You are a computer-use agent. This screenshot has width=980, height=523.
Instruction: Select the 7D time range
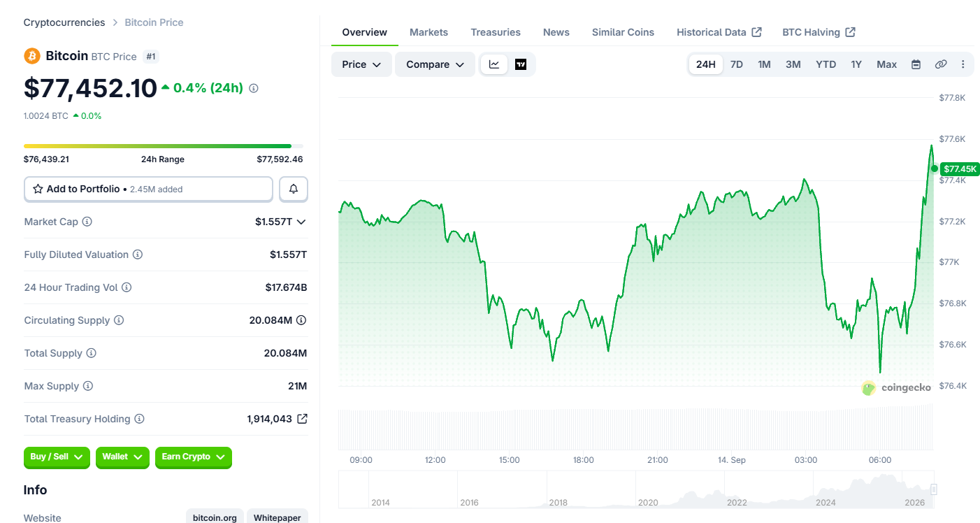[737, 64]
